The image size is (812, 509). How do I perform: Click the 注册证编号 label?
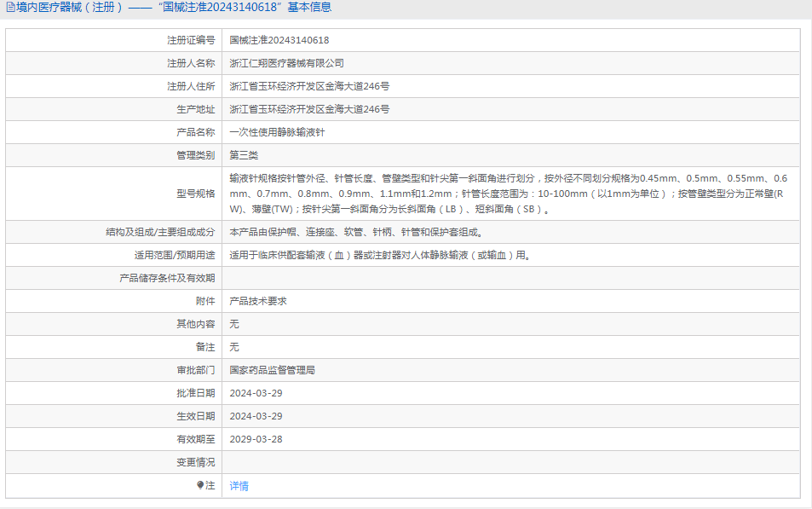(191, 40)
